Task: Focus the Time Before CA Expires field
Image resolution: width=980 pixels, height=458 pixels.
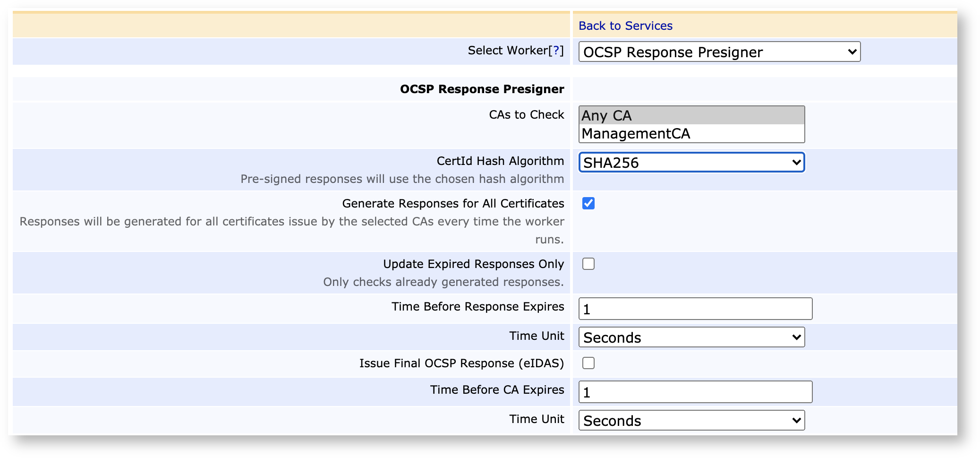Action: click(x=695, y=392)
